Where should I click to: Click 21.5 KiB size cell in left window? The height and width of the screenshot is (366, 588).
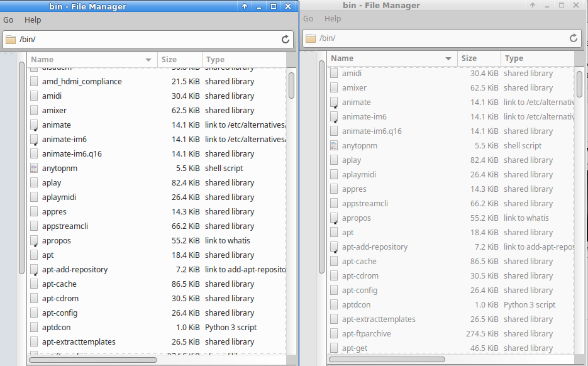coord(186,81)
